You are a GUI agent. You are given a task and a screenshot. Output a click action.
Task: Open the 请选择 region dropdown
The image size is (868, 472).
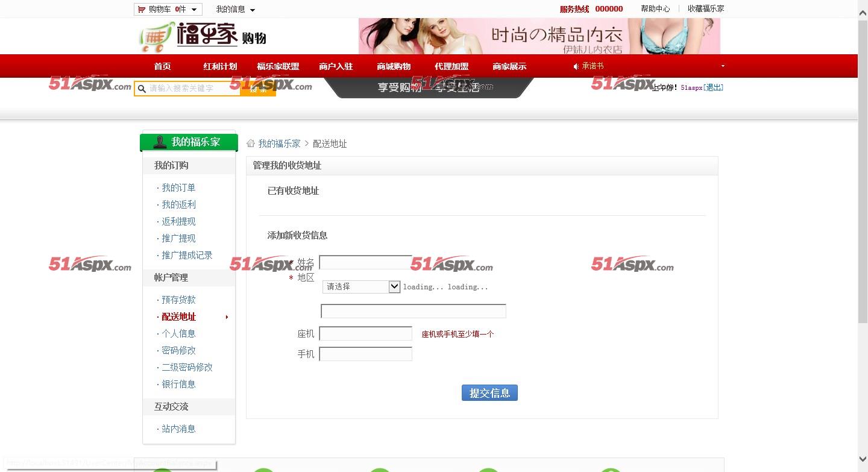[361, 287]
